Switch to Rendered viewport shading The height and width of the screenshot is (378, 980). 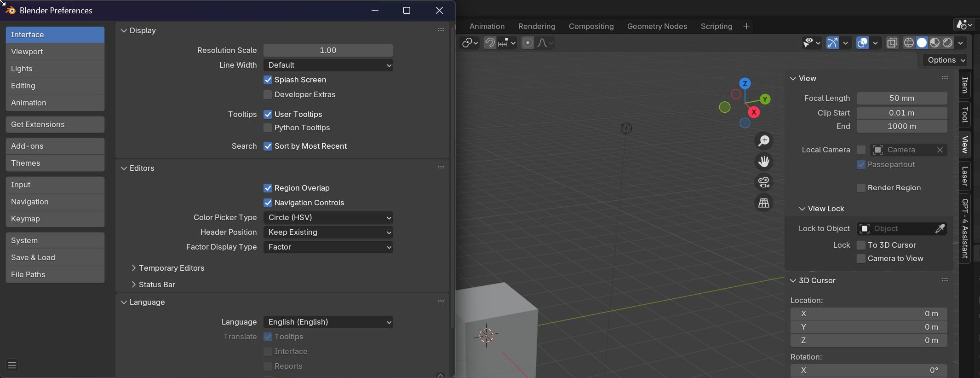947,43
